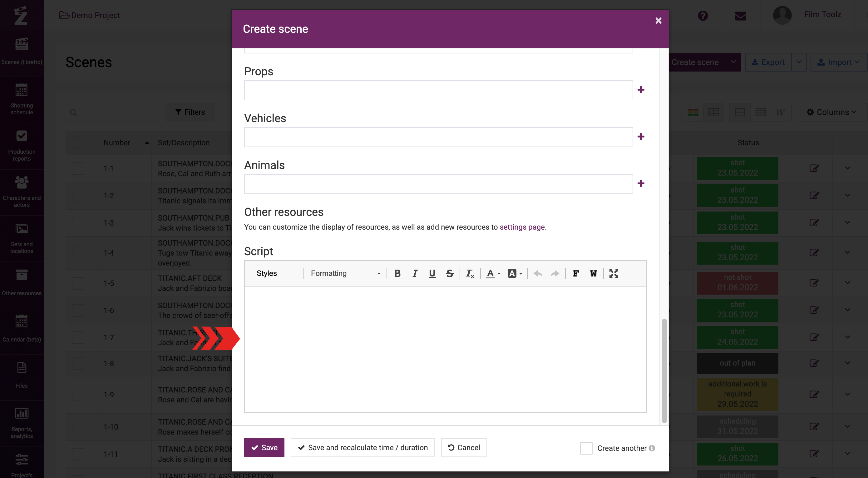Toggle underline formatting in the script editor
This screenshot has width=868, height=478.
[432, 273]
